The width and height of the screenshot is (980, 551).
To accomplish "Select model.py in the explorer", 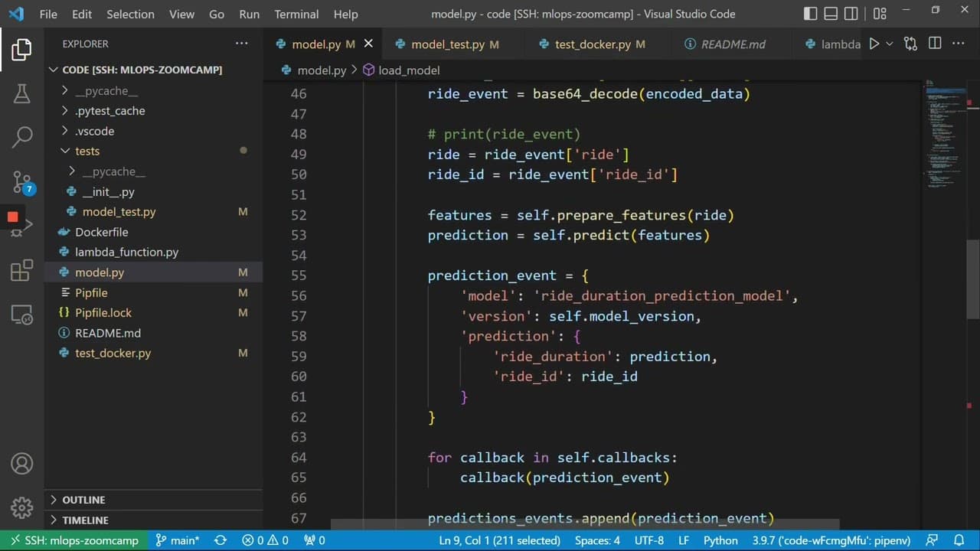I will (100, 272).
